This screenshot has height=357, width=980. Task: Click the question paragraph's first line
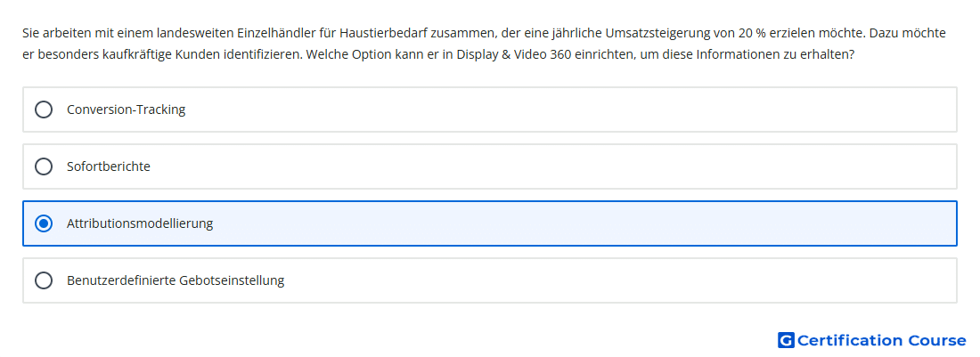[x=484, y=33]
